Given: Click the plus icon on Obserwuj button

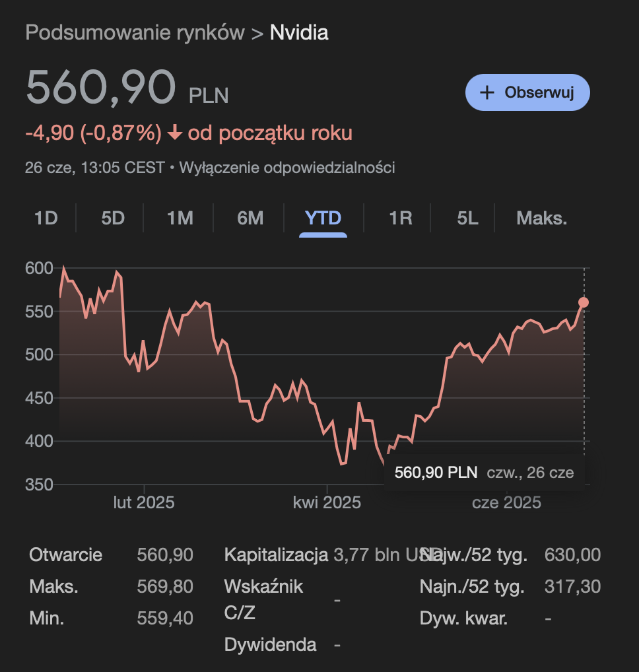Looking at the screenshot, I should (x=487, y=92).
